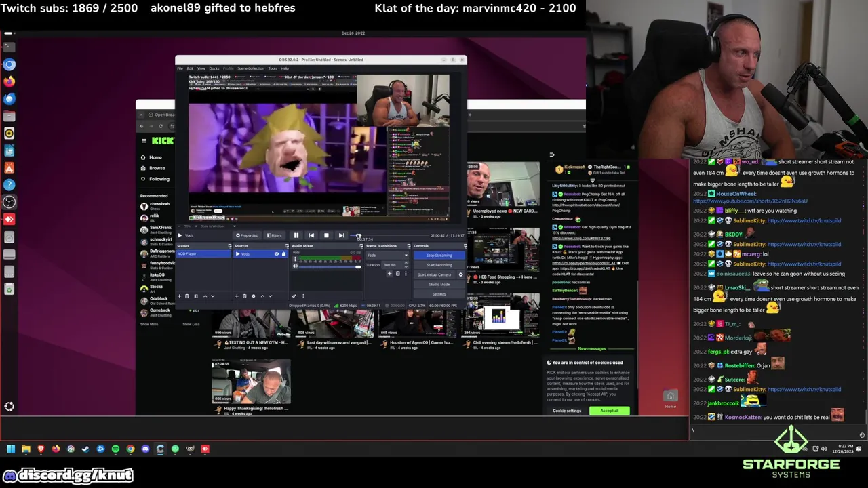Image resolution: width=868 pixels, height=488 pixels.
Task: Click Start Recording in OBS
Action: [439, 265]
